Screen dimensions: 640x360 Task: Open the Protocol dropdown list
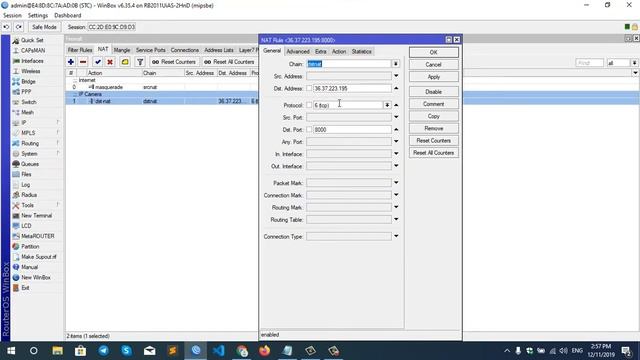387,105
